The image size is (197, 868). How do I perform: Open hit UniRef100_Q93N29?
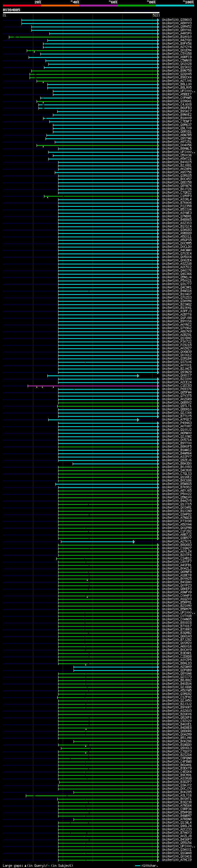tap(176, 372)
